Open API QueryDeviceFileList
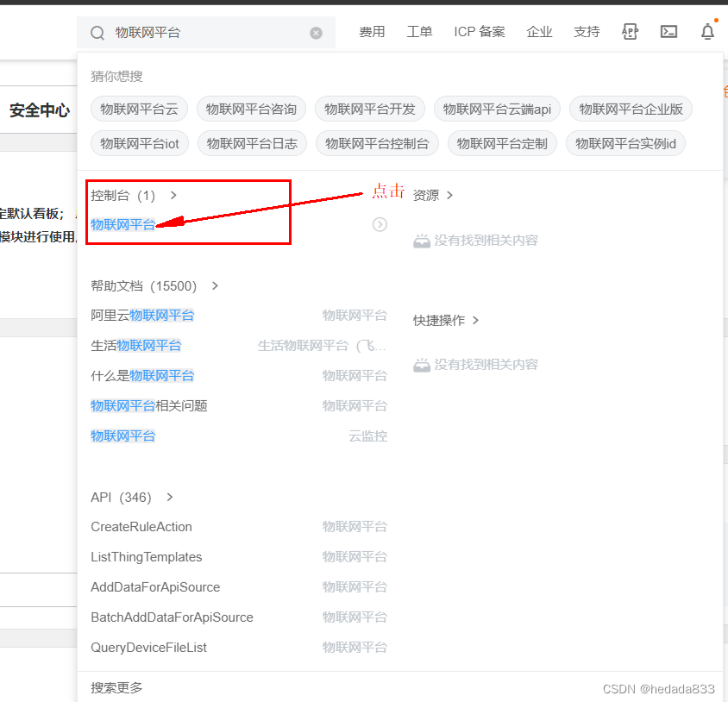 148,648
